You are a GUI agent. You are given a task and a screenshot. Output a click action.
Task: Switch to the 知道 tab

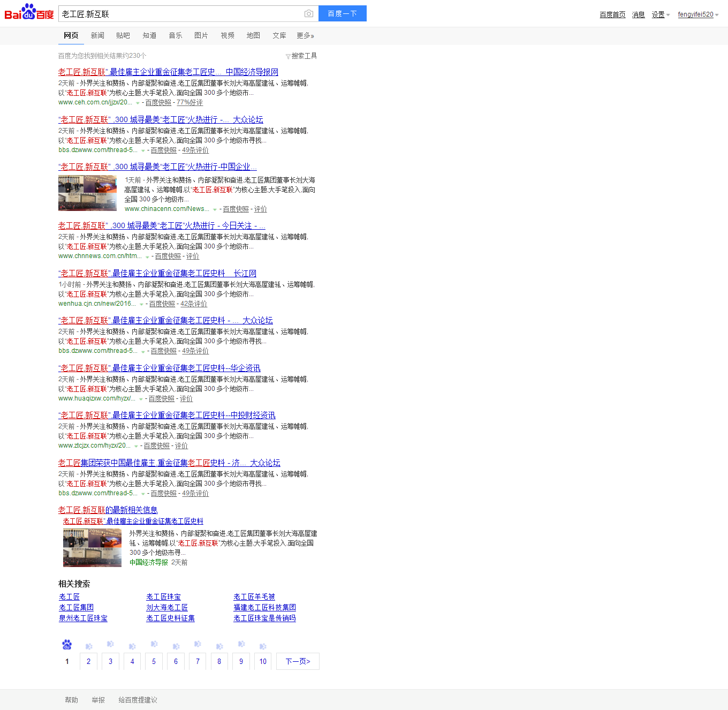pyautogui.click(x=149, y=35)
